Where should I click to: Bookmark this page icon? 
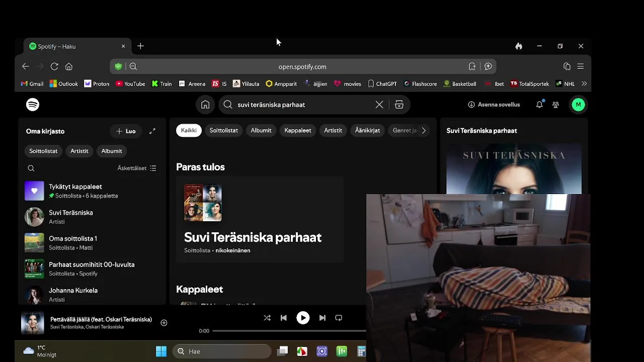(472, 66)
